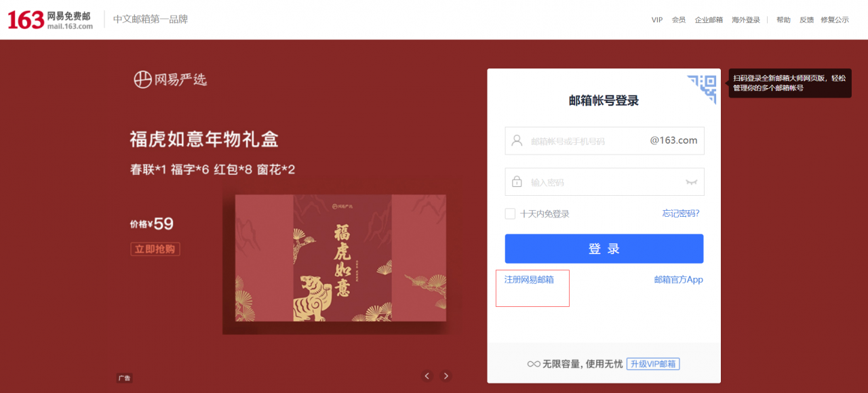The width and height of the screenshot is (868, 393).
Task: Show next ad with right arrow
Action: click(446, 376)
